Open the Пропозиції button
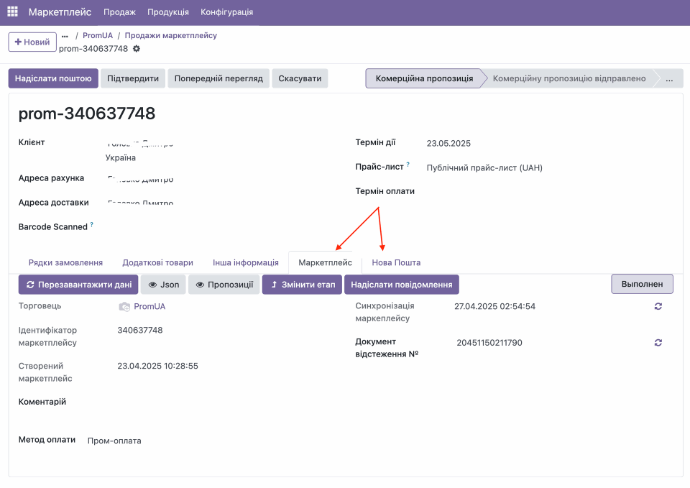Image resolution: width=690 pixels, height=488 pixels. point(224,285)
